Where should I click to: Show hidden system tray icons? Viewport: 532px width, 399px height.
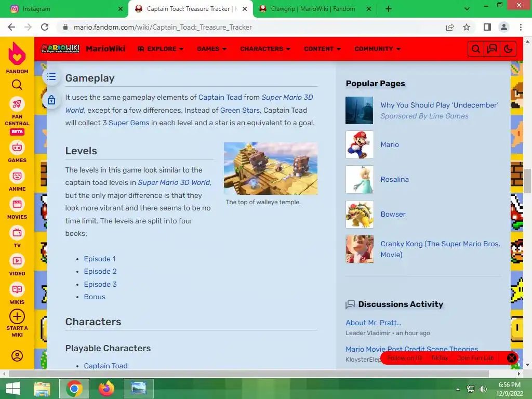click(x=458, y=389)
